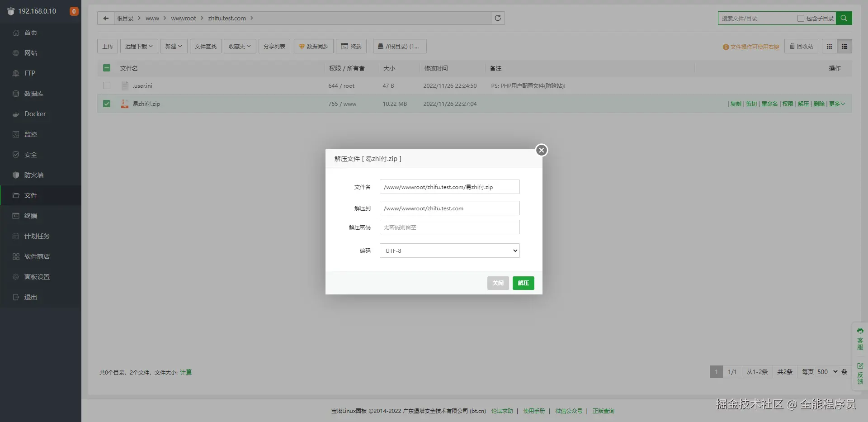Click the green search magnifier button
This screenshot has height=422, width=868.
(844, 18)
